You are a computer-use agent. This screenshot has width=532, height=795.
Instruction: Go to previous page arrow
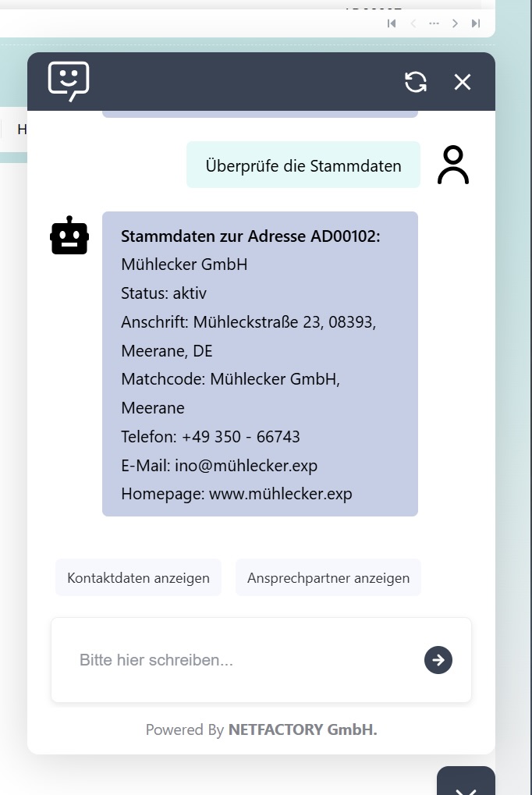coord(413,23)
